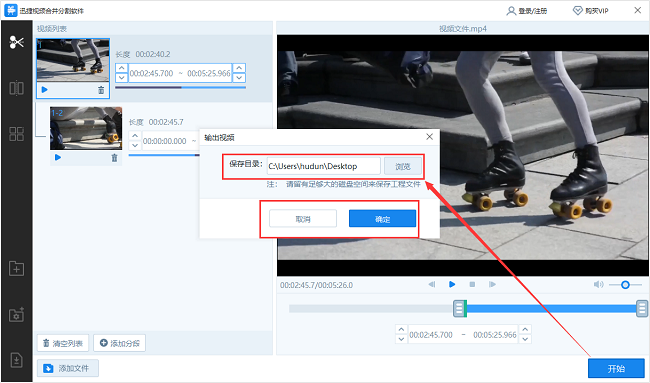
Task: Click 取消 to cancel output
Action: pyautogui.click(x=303, y=219)
